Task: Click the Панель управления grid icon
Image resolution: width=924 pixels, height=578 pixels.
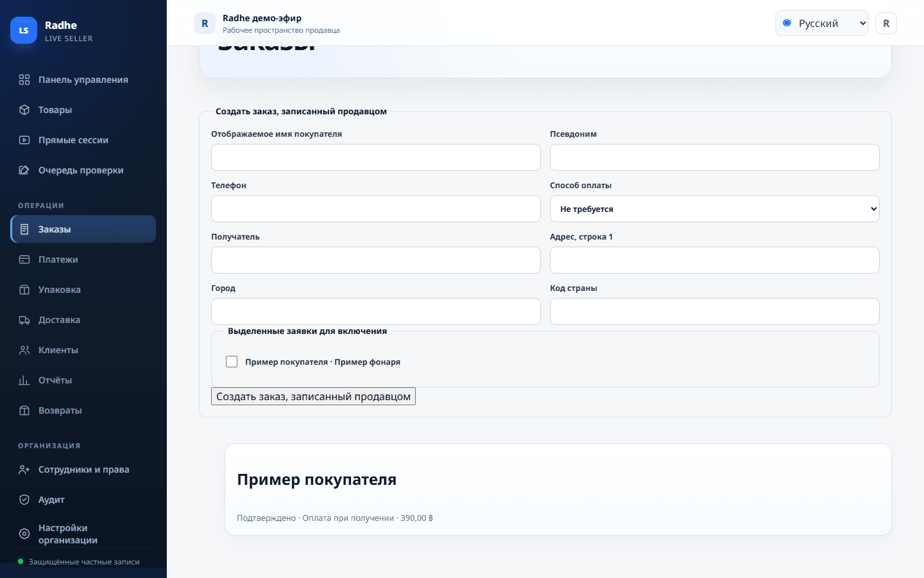Action: click(24, 80)
